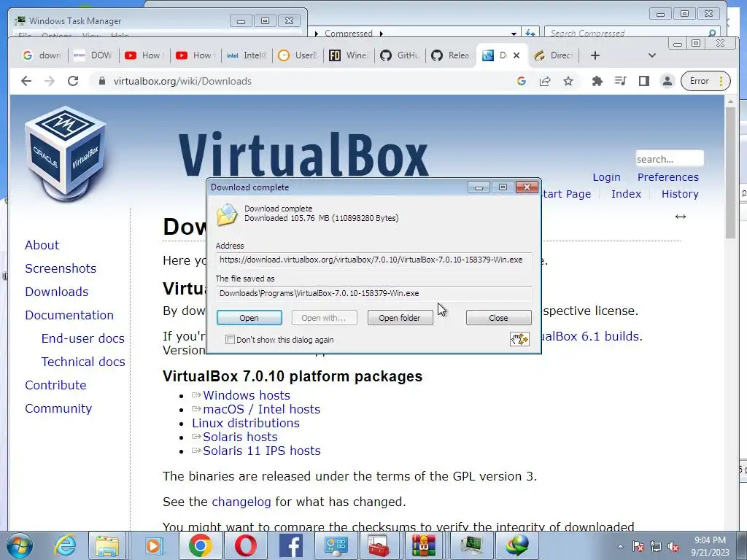
Task: Click Open folder button in download dialog
Action: (400, 318)
